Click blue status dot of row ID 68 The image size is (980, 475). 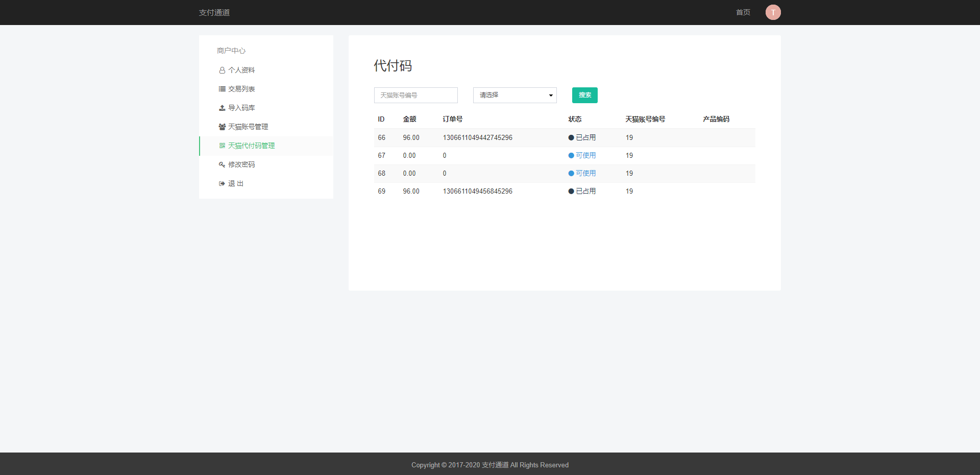point(571,174)
